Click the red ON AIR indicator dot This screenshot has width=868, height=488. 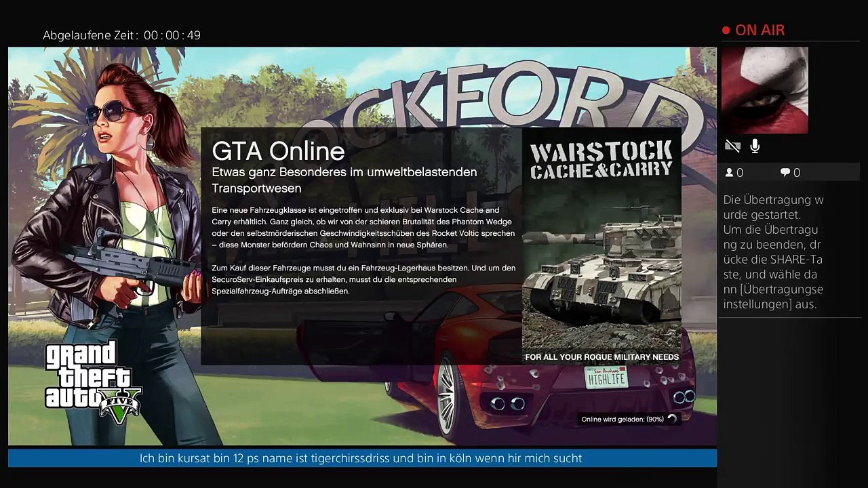point(726,30)
